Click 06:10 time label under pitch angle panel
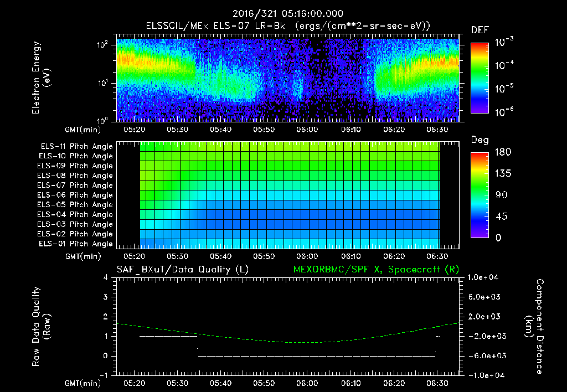 click(350, 256)
